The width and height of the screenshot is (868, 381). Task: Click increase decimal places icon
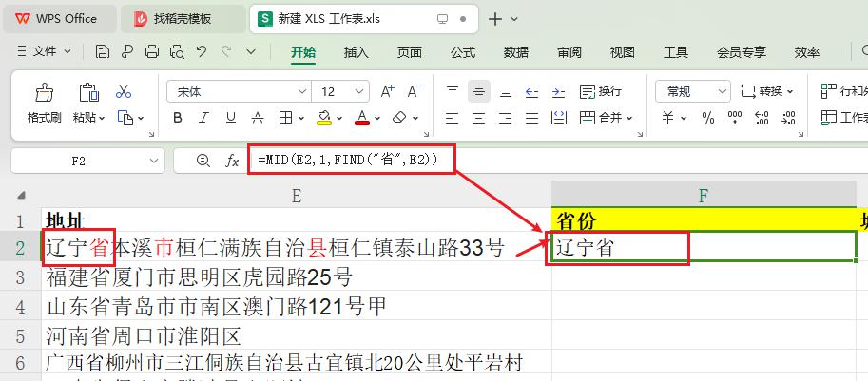[762, 118]
